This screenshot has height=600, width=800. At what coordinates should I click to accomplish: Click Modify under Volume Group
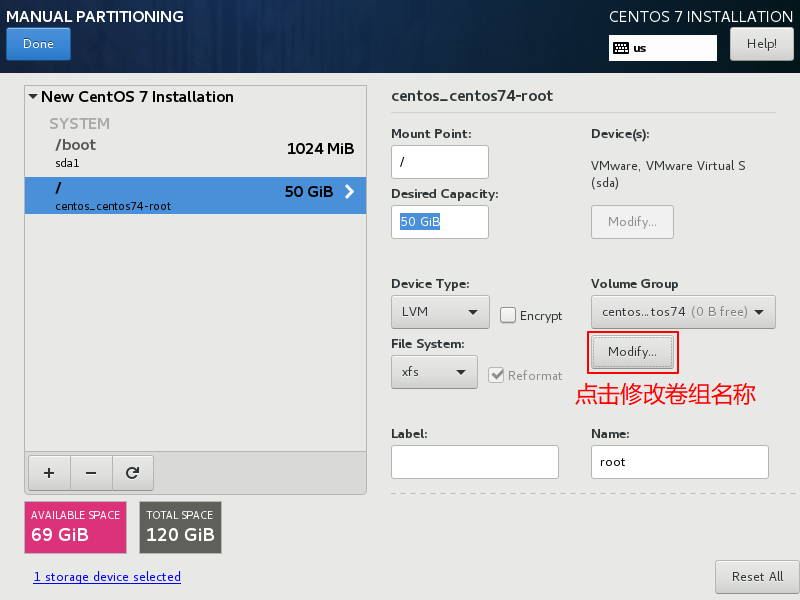coord(633,352)
